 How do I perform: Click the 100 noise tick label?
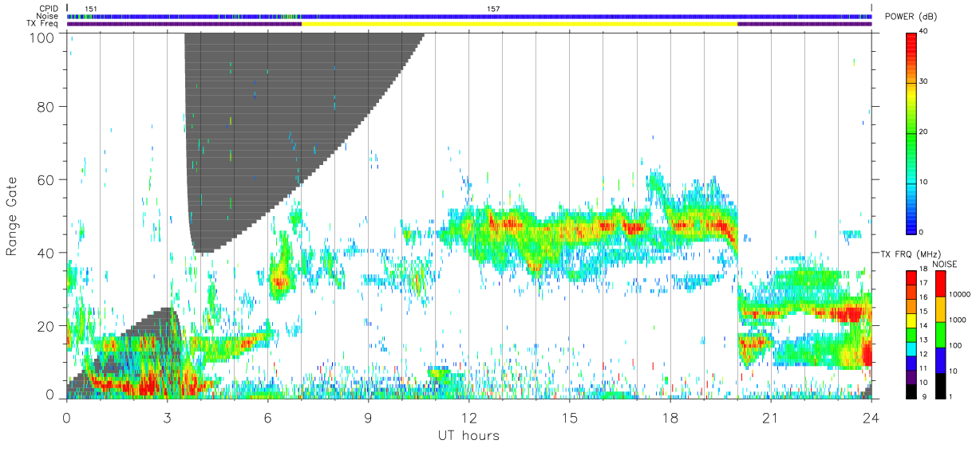point(954,346)
